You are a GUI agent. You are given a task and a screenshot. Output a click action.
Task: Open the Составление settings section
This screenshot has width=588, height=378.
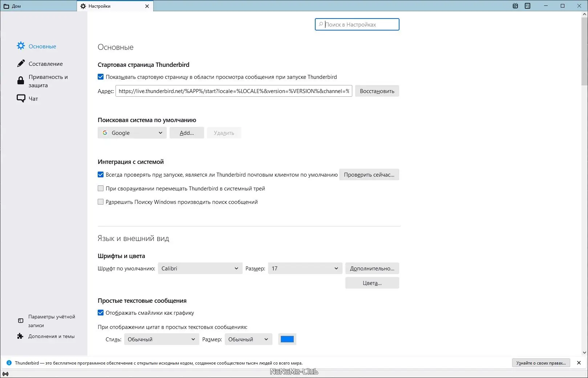point(45,64)
